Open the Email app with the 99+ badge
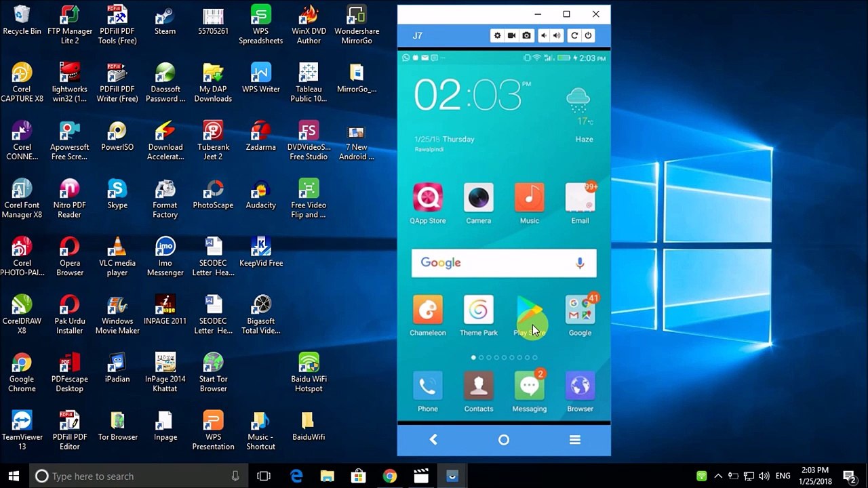The height and width of the screenshot is (488, 868). click(x=580, y=203)
